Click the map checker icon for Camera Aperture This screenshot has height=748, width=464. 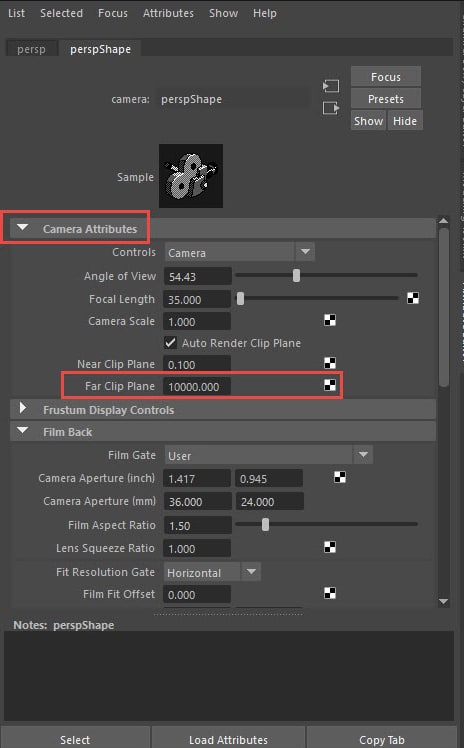click(340, 477)
